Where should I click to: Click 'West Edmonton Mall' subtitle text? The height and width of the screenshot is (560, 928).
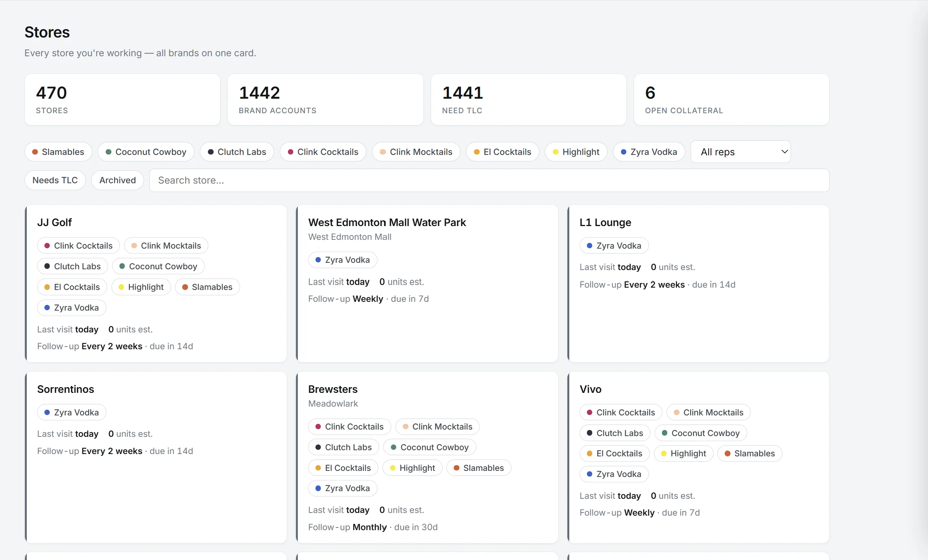click(x=350, y=237)
